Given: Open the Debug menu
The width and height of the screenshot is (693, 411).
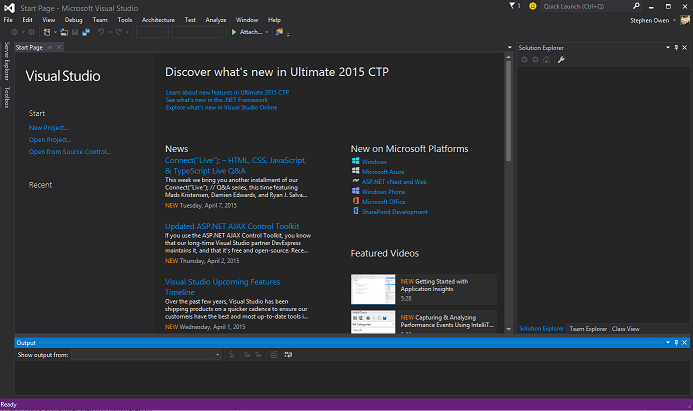Looking at the screenshot, I should point(73,20).
